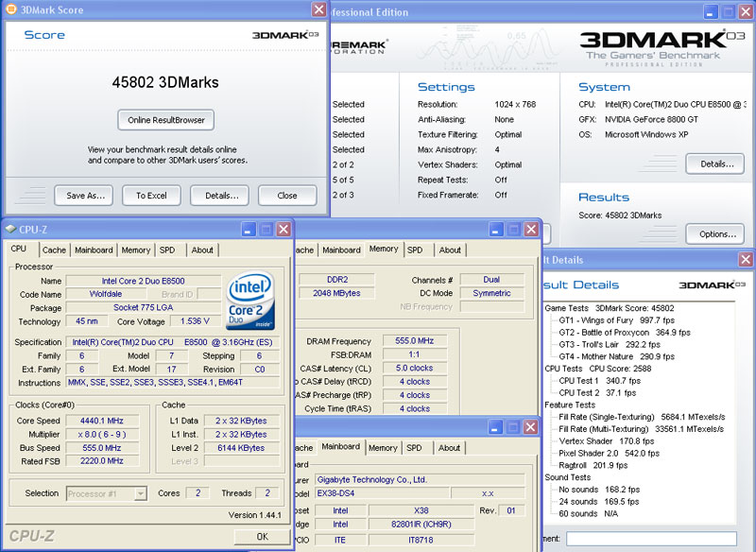This screenshot has height=552, width=756.
Task: Open SPD tab in CPU-Z memory window
Action: tap(415, 250)
